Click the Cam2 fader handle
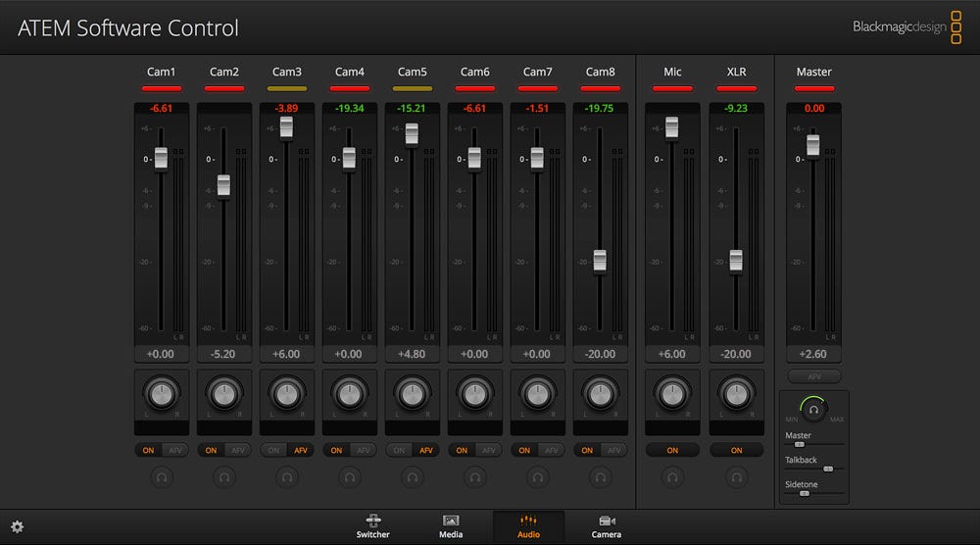The width and height of the screenshot is (980, 545). coord(223,185)
